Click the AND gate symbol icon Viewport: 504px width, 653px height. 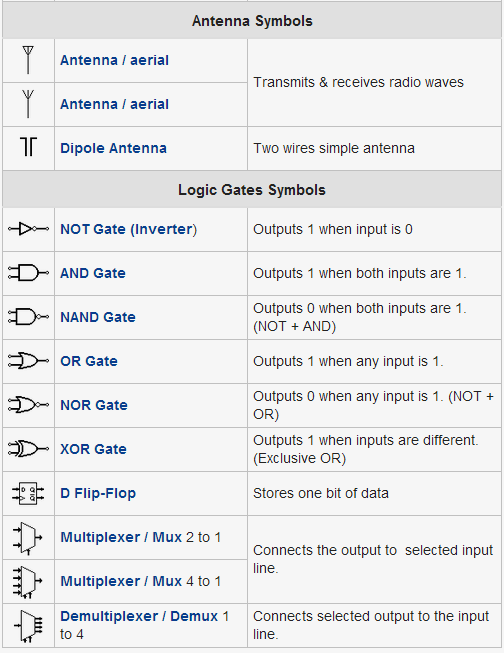[x=28, y=273]
